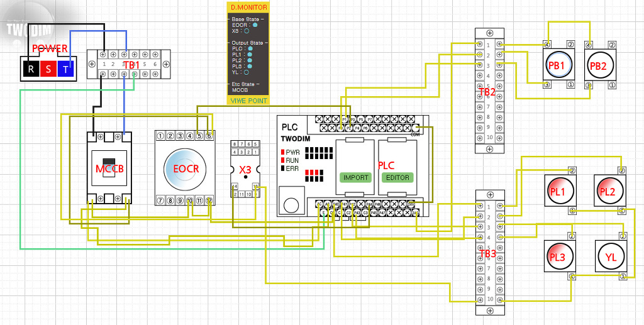Screen dimensions: 644x325
Task: Click the PLC RUN indicator LED
Action: (282, 160)
